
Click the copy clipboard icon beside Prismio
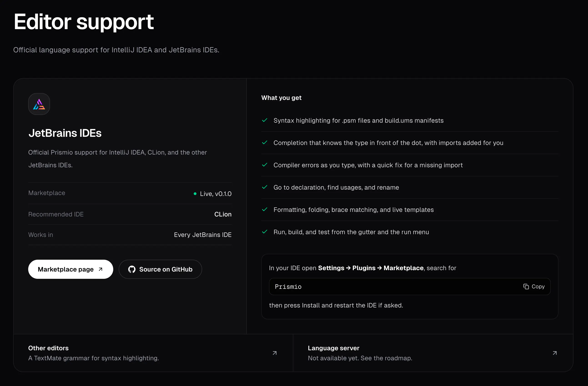526,287
